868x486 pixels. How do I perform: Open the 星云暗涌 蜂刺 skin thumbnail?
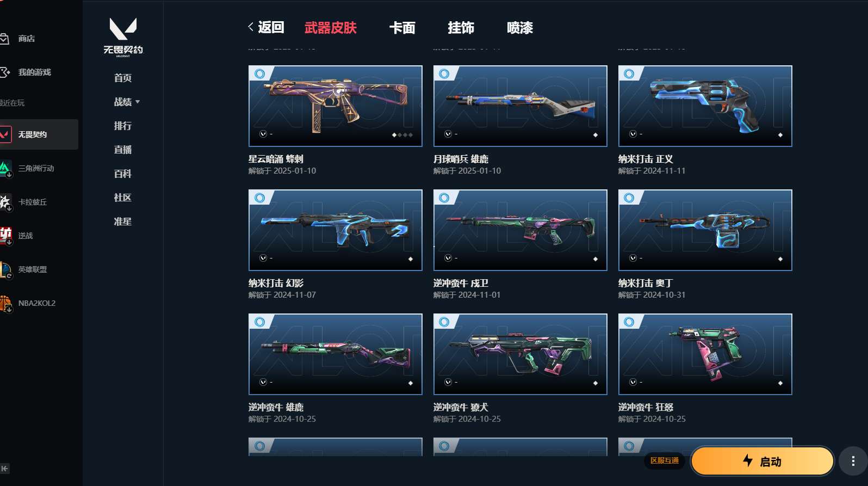[x=336, y=106]
